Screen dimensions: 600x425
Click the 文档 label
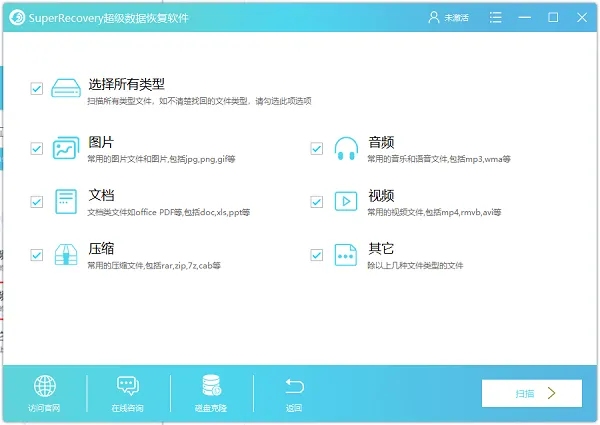click(x=101, y=195)
